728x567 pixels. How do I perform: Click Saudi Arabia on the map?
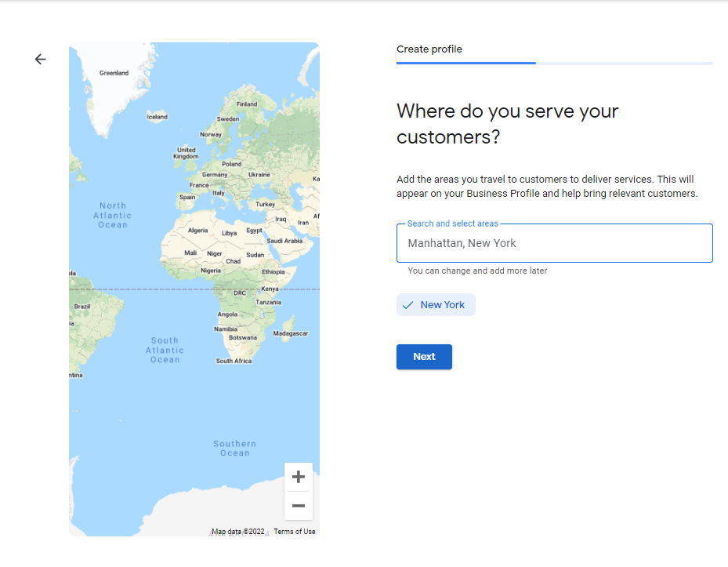click(284, 241)
